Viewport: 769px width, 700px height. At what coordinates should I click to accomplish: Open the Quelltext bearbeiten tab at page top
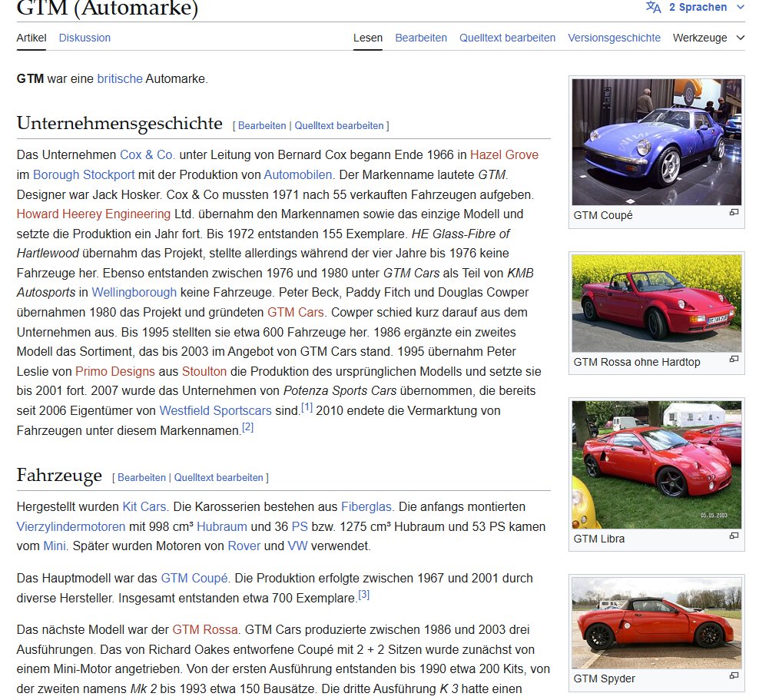[x=507, y=38]
